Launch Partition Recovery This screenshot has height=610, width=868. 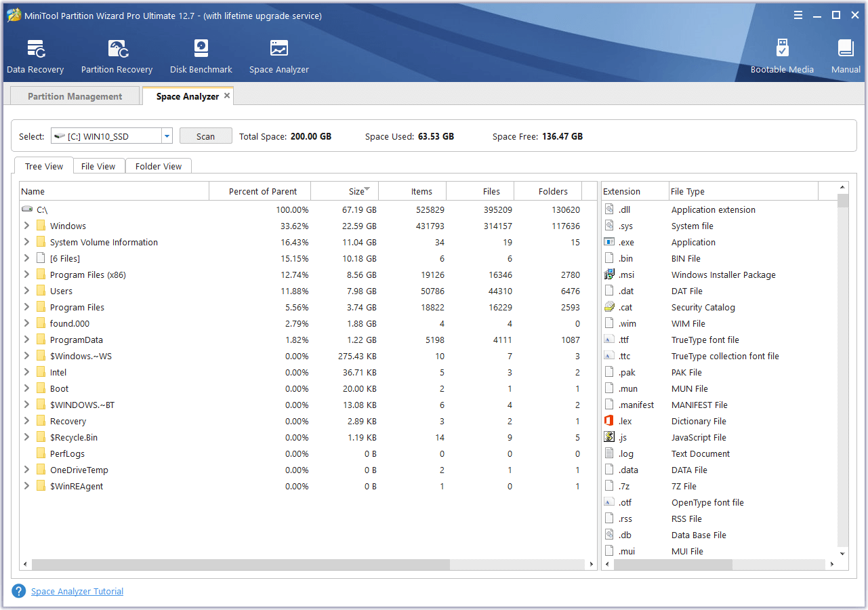(117, 57)
